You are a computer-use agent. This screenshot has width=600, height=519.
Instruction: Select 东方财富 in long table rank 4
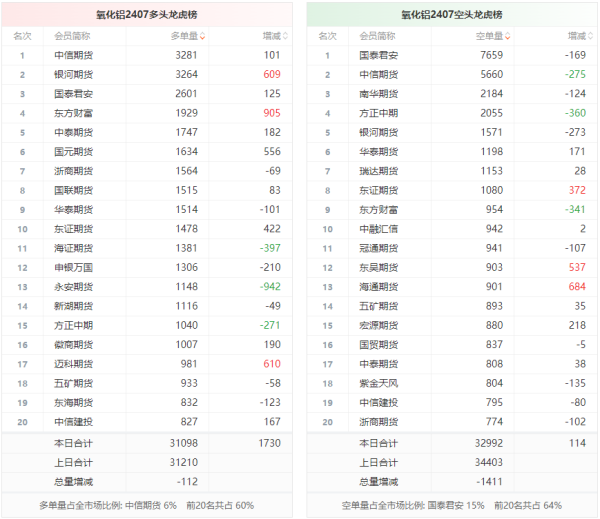[73, 113]
